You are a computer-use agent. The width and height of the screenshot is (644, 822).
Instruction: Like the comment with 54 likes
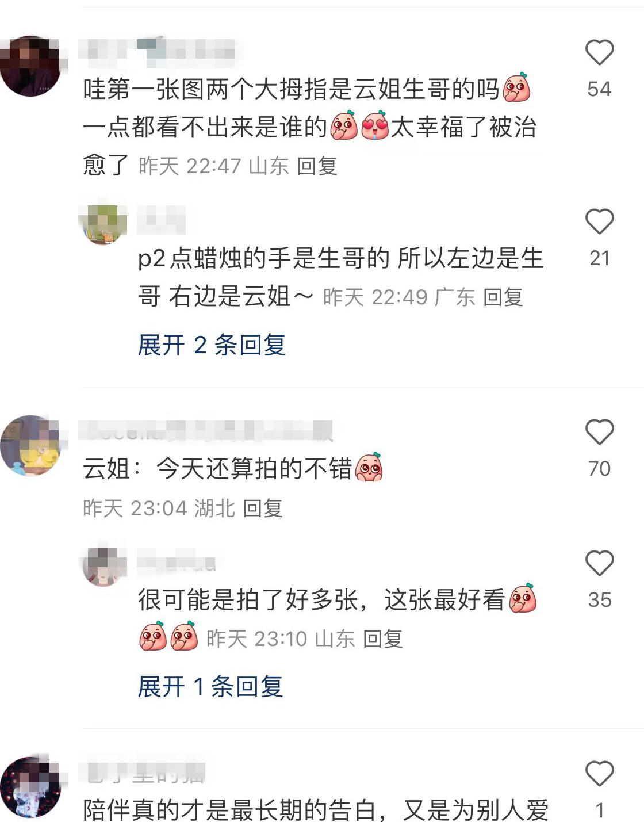(x=599, y=52)
